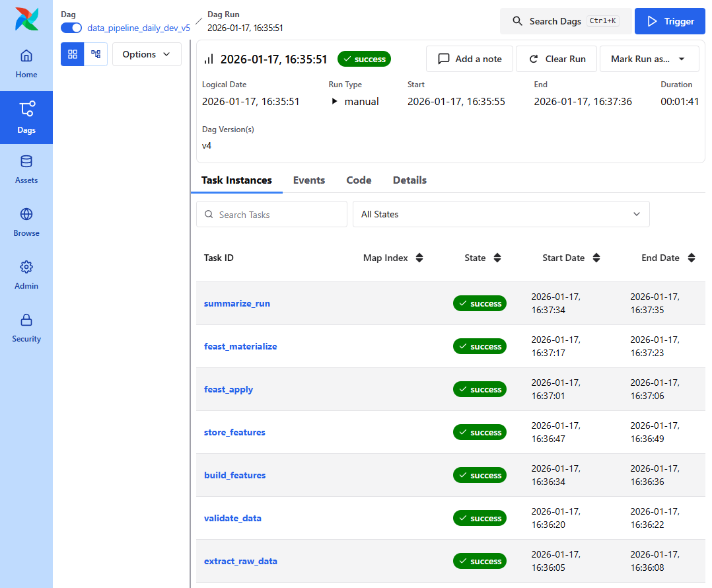Open the Admin gear menu

coord(26,276)
